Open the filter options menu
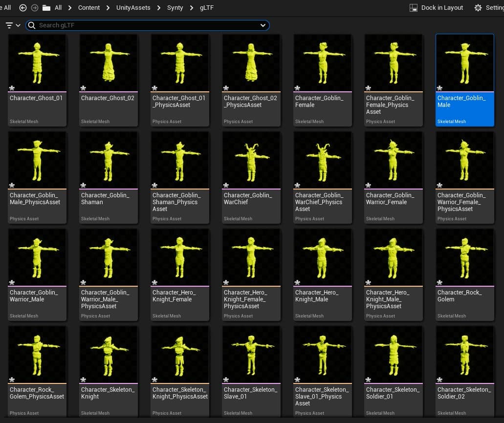504x423 pixels. pyautogui.click(x=13, y=25)
